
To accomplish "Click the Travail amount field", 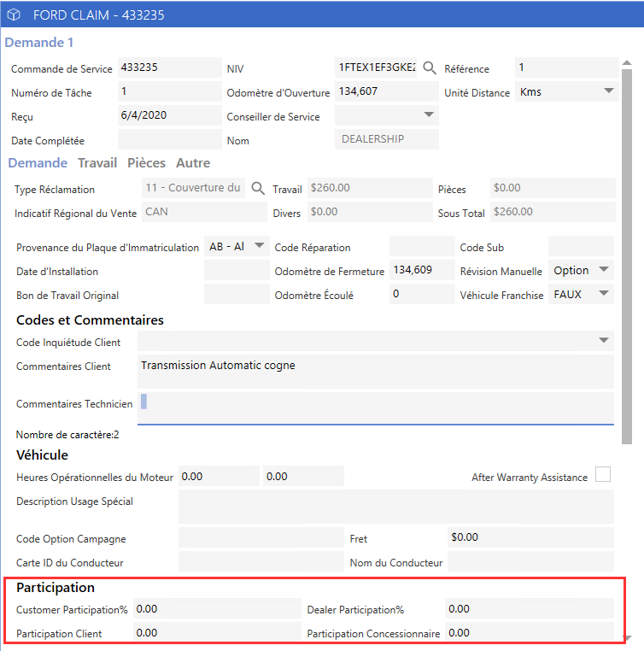I will coord(370,188).
